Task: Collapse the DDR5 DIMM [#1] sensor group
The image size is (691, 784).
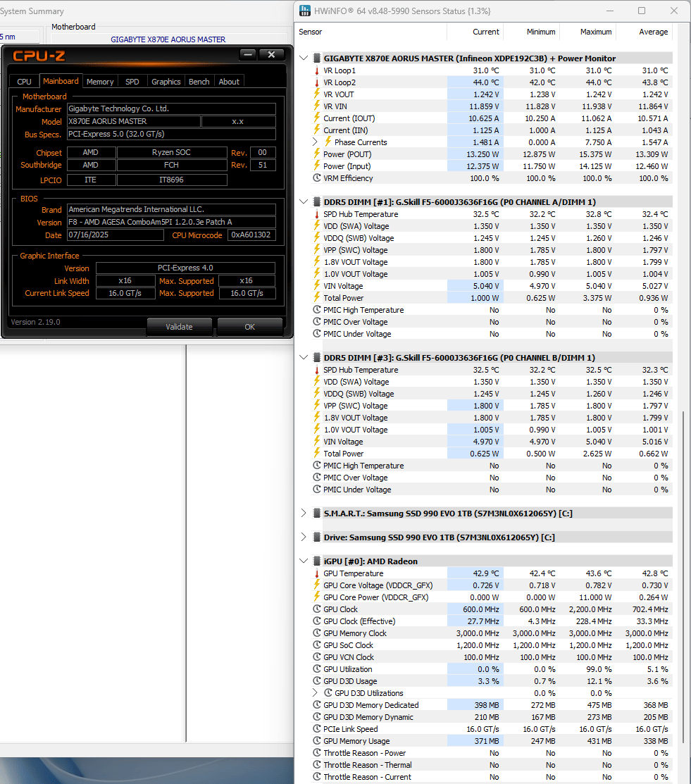Action: [x=303, y=202]
